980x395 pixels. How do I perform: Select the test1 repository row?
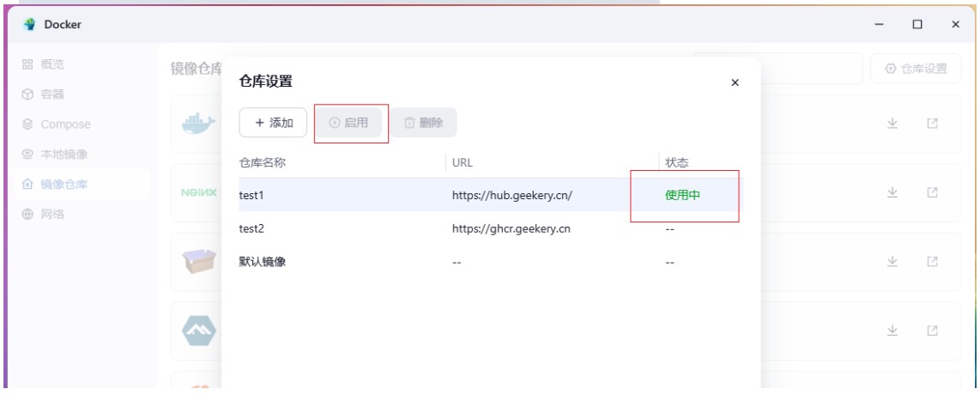[491, 195]
